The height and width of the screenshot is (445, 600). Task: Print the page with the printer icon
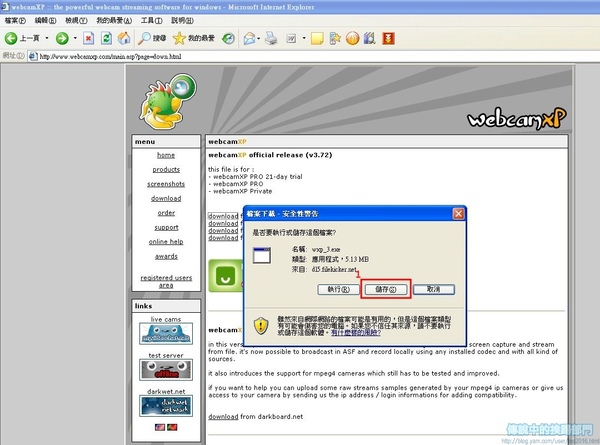[x=271, y=38]
